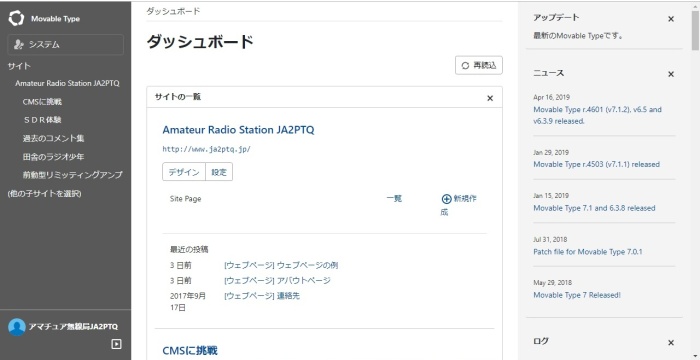The width and height of the screenshot is (700, 360).
Task: Click the user avatar icon
Action: coord(17,327)
